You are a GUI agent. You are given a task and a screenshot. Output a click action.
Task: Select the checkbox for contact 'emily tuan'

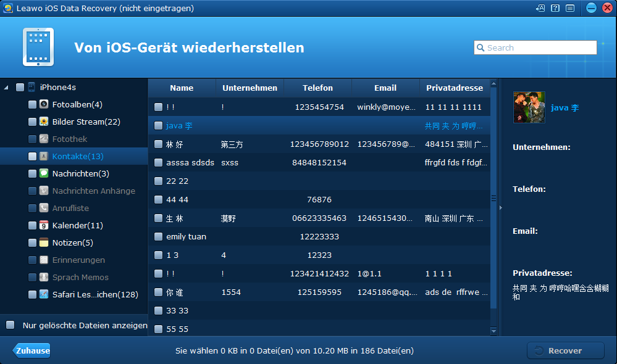(x=158, y=237)
